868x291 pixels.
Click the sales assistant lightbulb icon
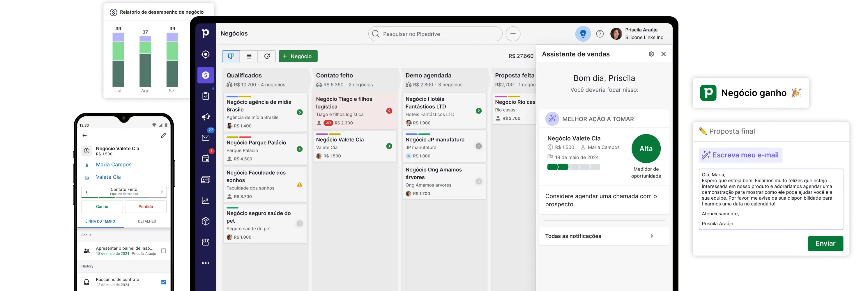[x=583, y=34]
